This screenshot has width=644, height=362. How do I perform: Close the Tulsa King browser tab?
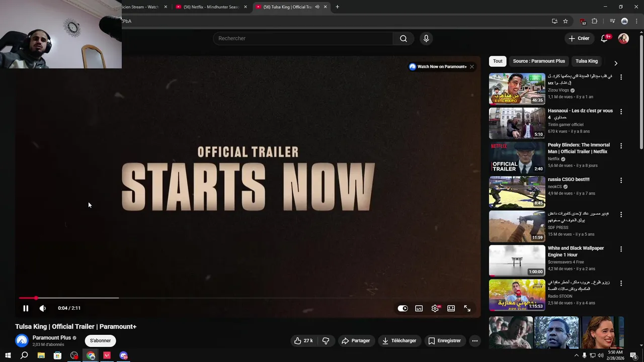[x=326, y=7]
